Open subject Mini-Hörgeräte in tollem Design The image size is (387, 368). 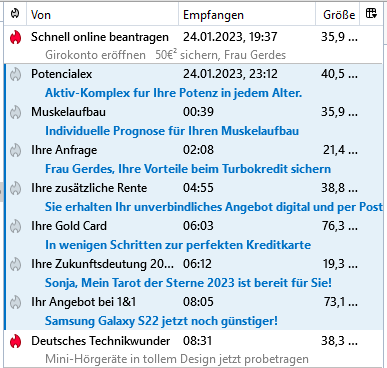(177, 359)
